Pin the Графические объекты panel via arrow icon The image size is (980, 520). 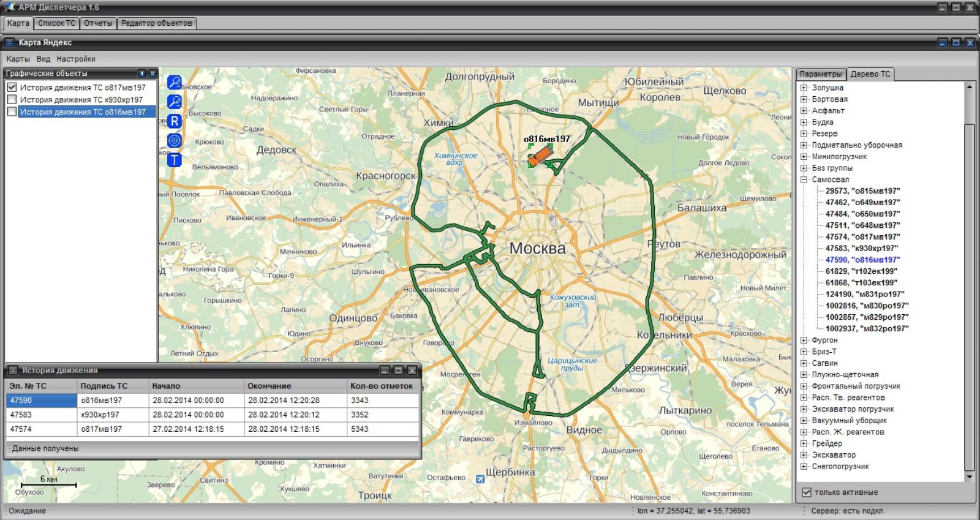click(142, 73)
